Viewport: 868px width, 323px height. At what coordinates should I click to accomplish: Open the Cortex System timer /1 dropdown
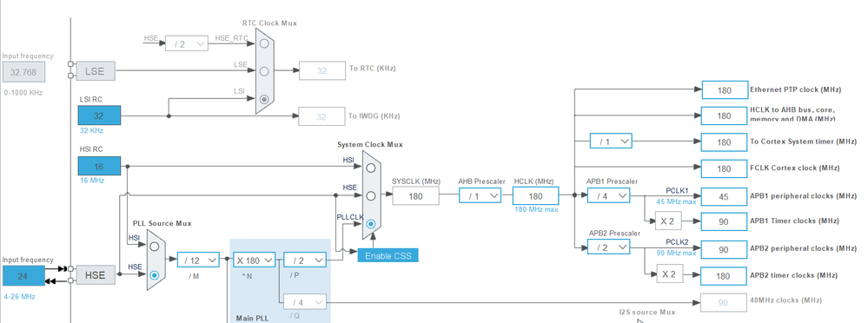[x=611, y=141]
